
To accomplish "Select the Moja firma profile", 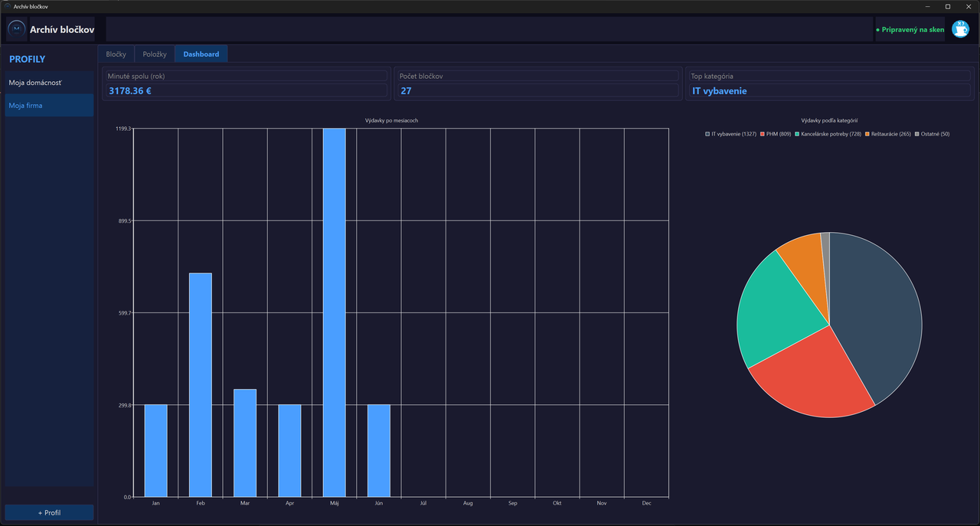I will 49,105.
